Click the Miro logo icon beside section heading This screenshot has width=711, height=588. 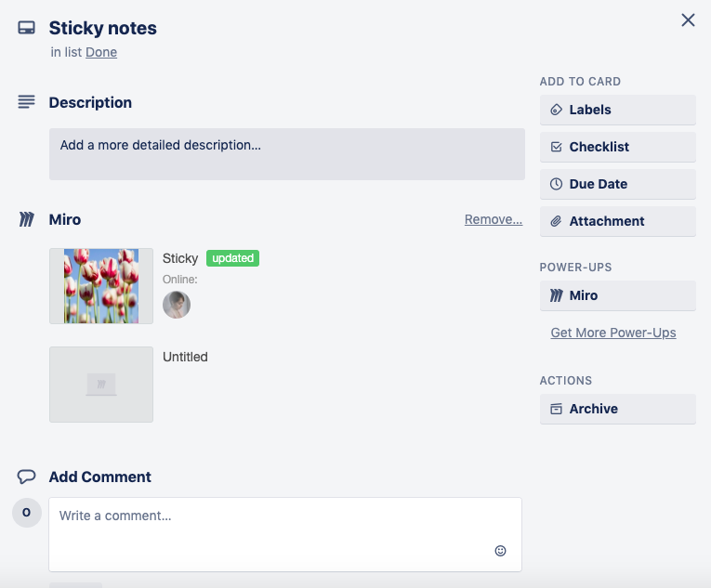(x=26, y=220)
